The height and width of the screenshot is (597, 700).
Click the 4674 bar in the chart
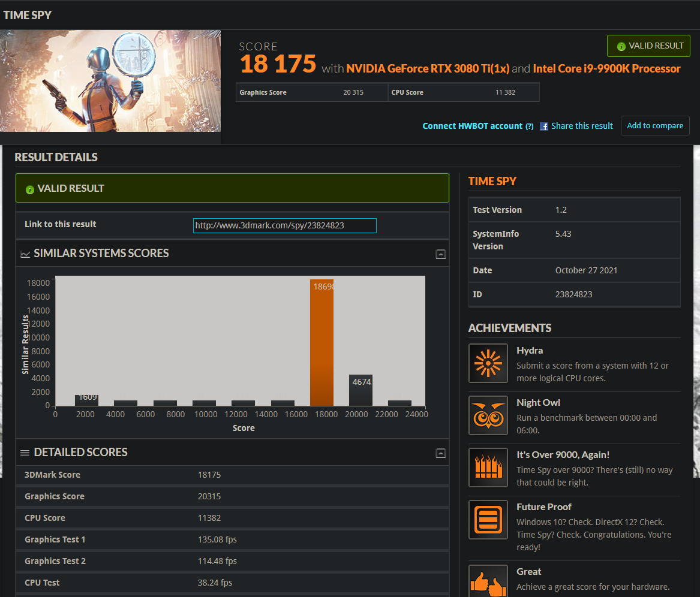(x=360, y=390)
